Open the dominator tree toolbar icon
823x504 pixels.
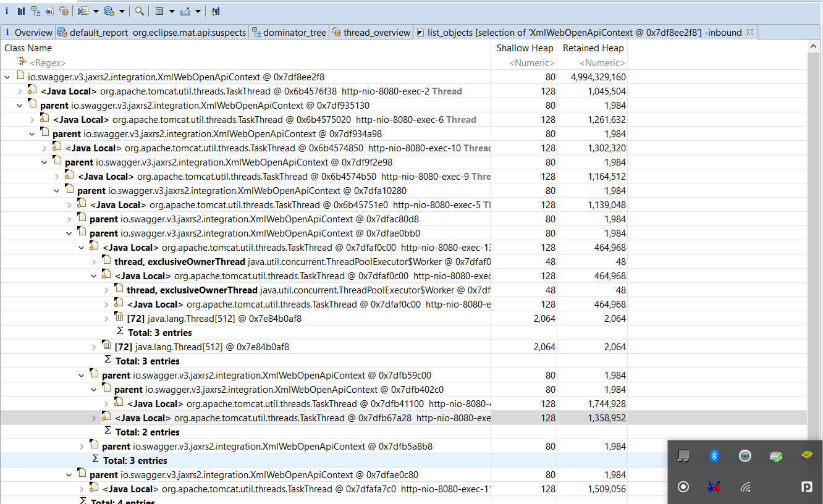[35, 10]
